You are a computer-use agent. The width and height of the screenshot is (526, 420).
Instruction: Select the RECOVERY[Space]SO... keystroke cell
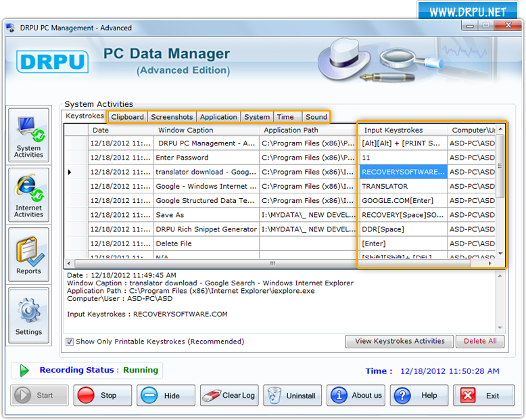403,214
